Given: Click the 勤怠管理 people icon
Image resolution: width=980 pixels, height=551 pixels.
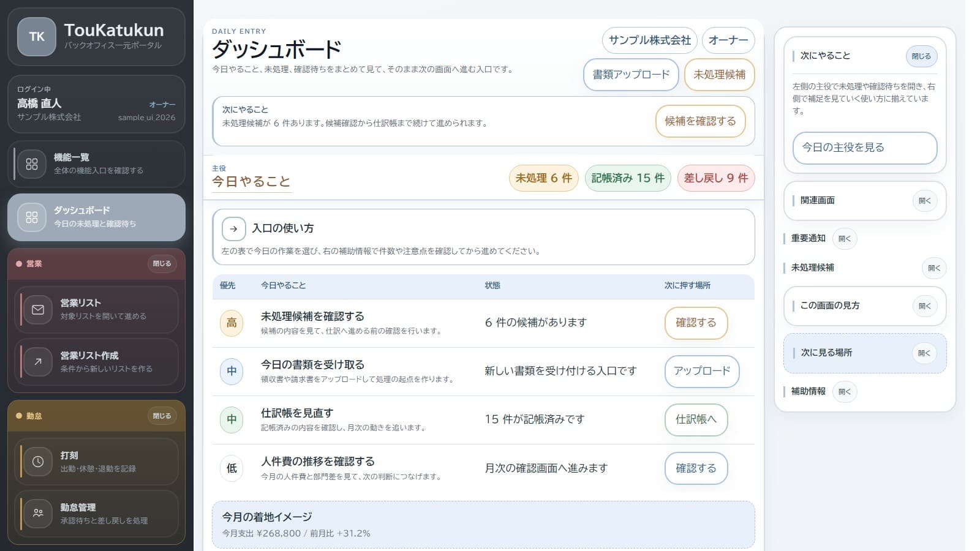Looking at the screenshot, I should pos(38,513).
